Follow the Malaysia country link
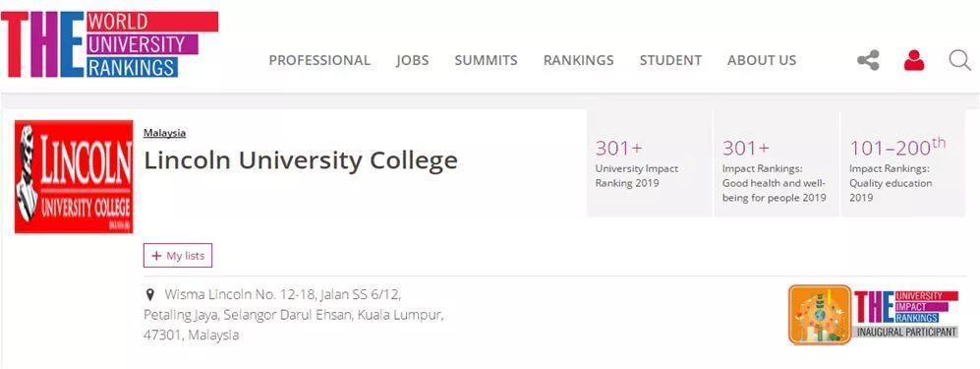The image size is (980, 369). 164,133
